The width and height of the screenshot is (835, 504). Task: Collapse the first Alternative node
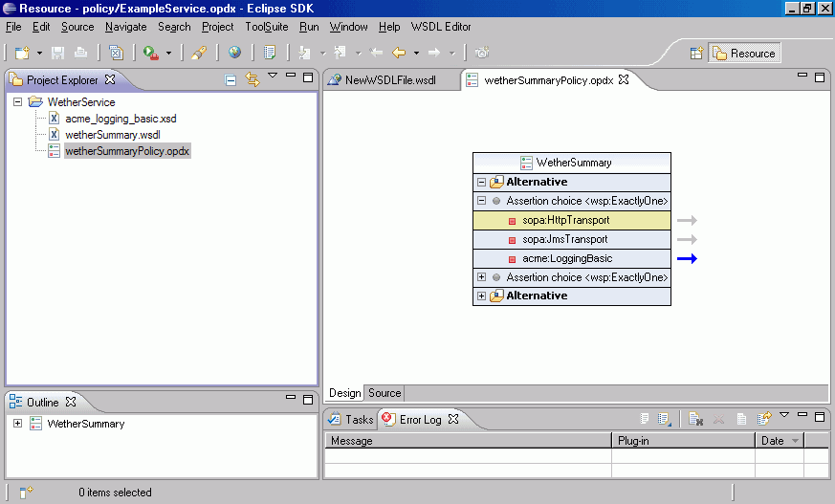coord(481,182)
